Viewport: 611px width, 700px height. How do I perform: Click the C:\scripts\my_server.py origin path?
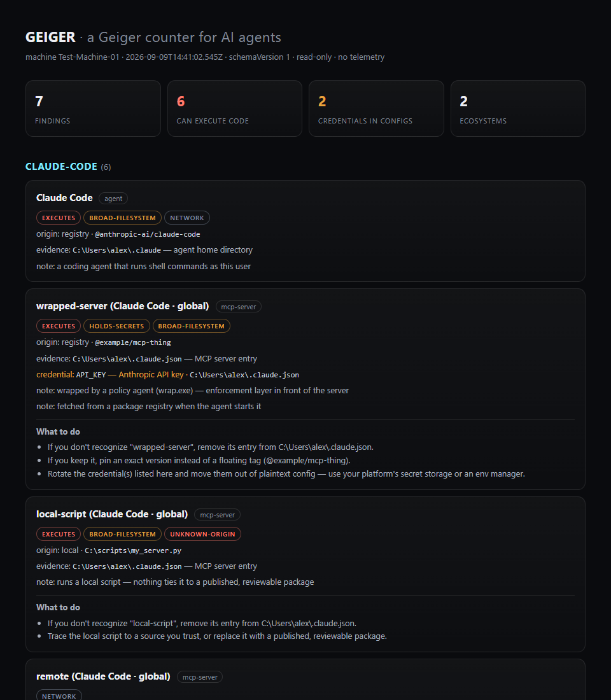click(133, 550)
